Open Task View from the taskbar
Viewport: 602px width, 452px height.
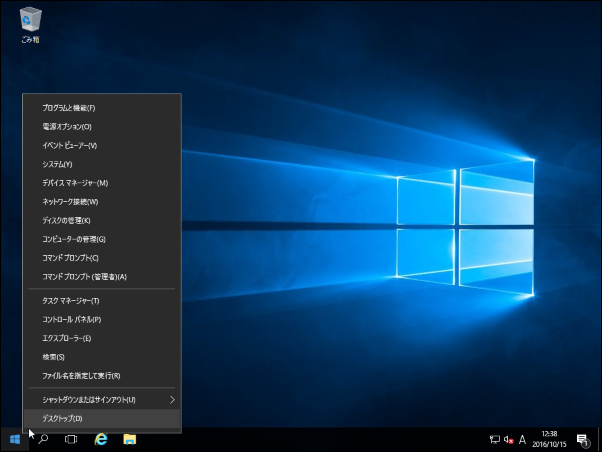pos(71,439)
